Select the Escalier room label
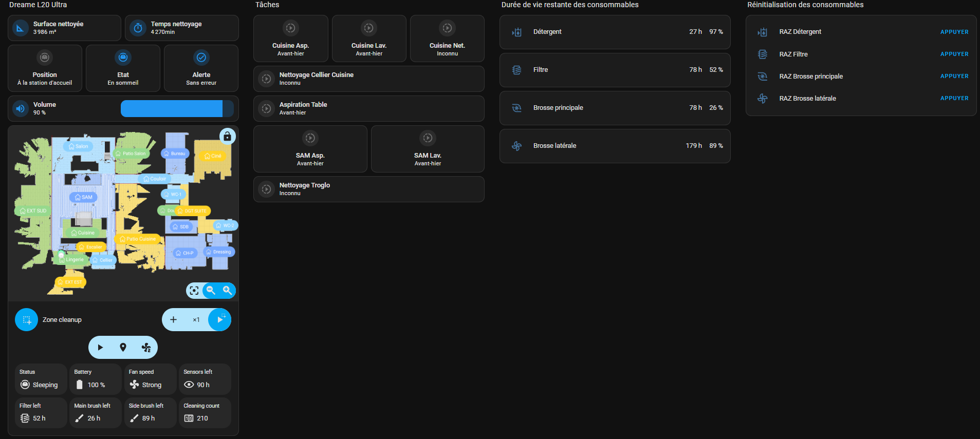Viewport: 980px width, 439px height. point(90,247)
